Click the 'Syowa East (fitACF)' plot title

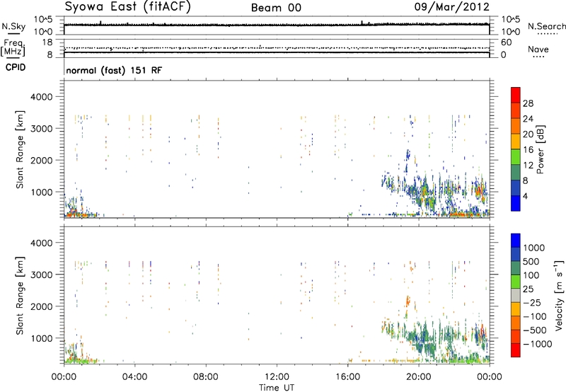127,6
